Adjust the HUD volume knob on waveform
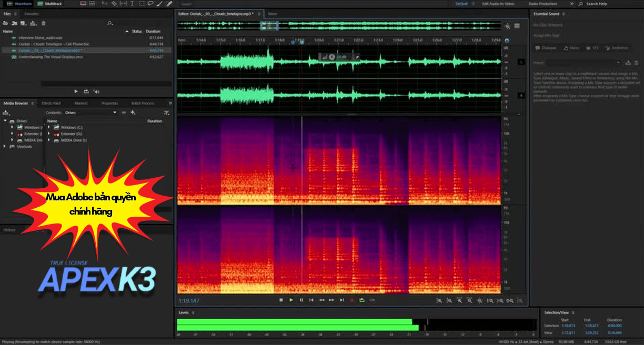 (x=332, y=56)
